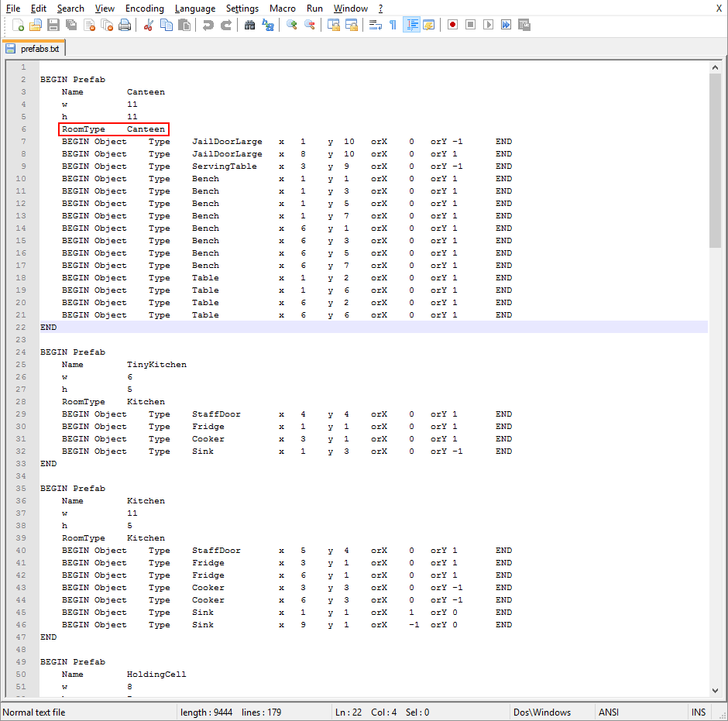Open Find with the binoculars icon
The height and width of the screenshot is (721, 728).
(x=250, y=25)
